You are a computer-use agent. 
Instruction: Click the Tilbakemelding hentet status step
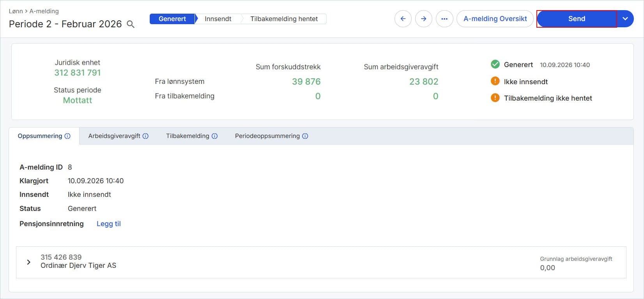tap(284, 19)
